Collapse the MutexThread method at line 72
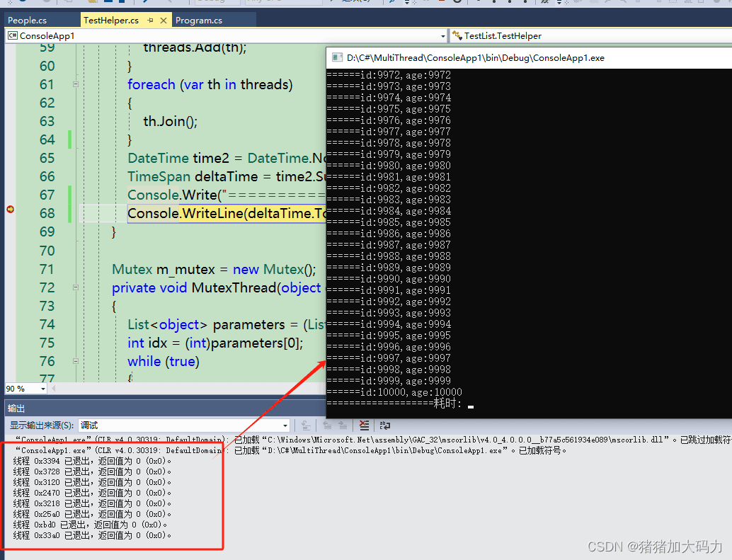 76,287
